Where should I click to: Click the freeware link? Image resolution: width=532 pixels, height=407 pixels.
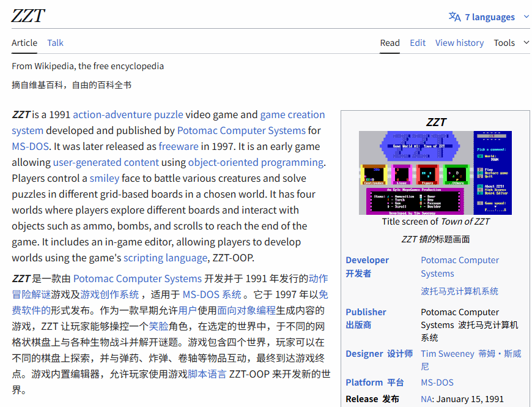[179, 146]
